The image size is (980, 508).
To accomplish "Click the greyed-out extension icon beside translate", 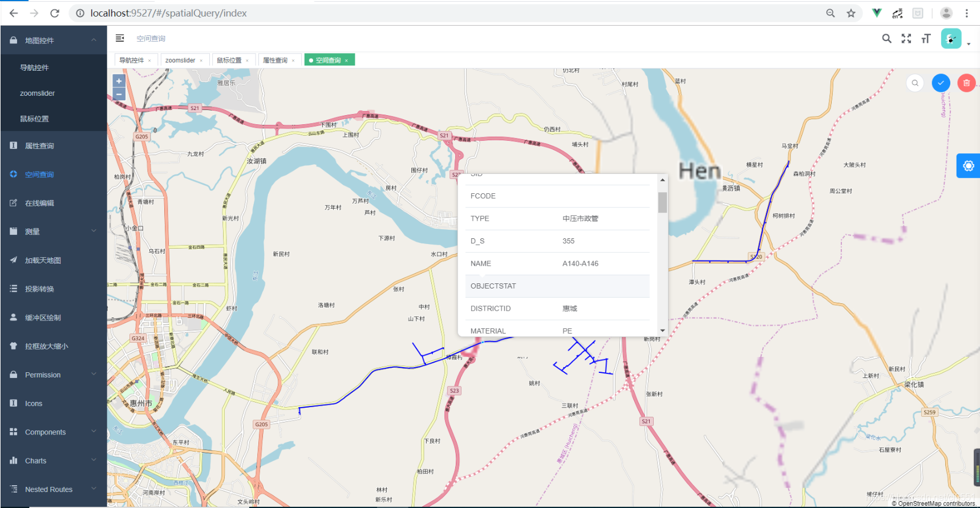I will tap(918, 13).
